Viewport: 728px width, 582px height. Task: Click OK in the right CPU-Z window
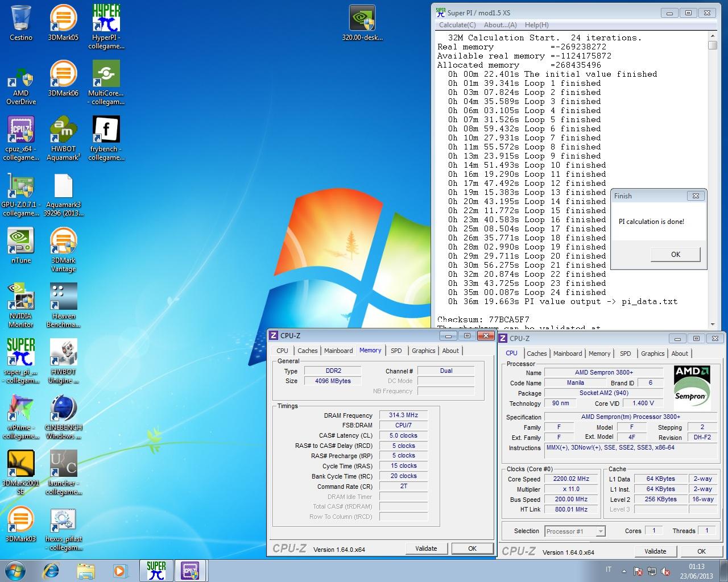[x=701, y=551]
